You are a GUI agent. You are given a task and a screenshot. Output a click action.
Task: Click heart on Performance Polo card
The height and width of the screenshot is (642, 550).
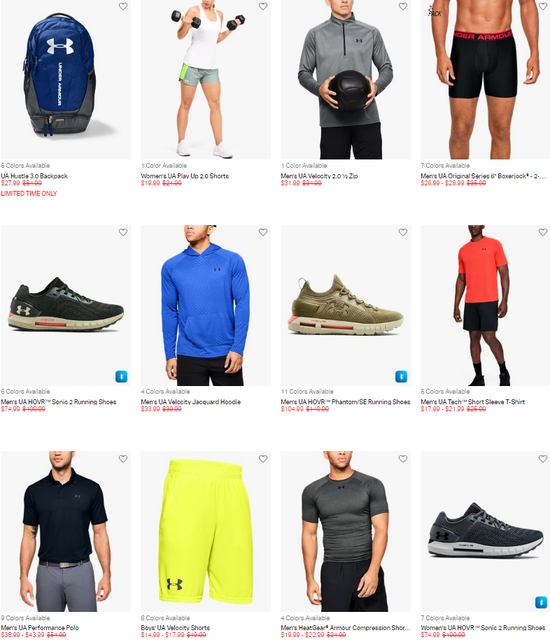pyautogui.click(x=123, y=459)
